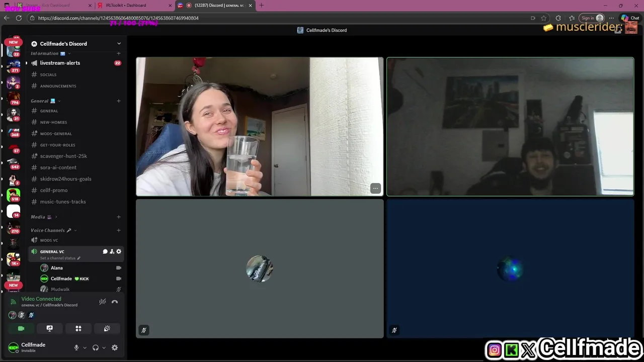
Task: Open the headphones output options arrow
Action: pos(104,347)
